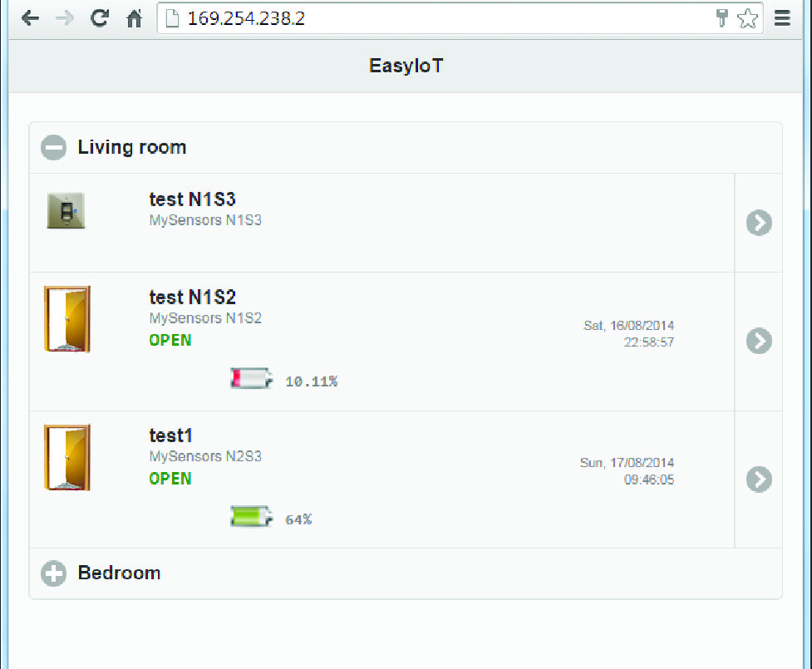The width and height of the screenshot is (812, 669).
Task: Focus the address bar showing 169.254.238.2
Action: tap(460, 18)
